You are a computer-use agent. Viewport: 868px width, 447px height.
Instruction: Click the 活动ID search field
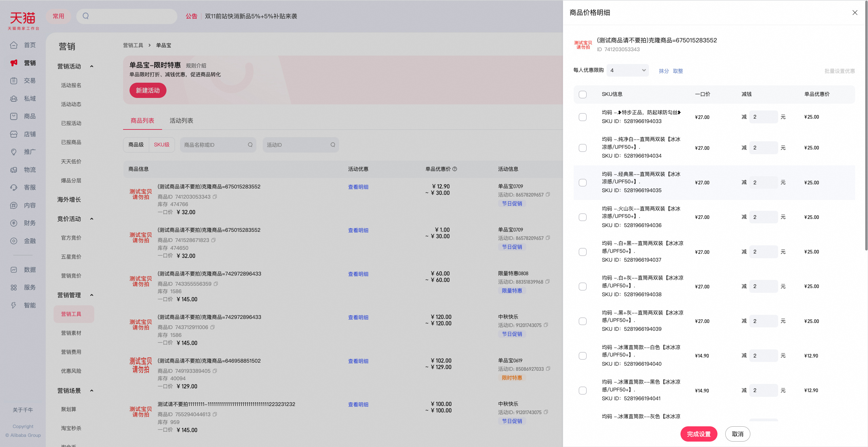[301, 145]
